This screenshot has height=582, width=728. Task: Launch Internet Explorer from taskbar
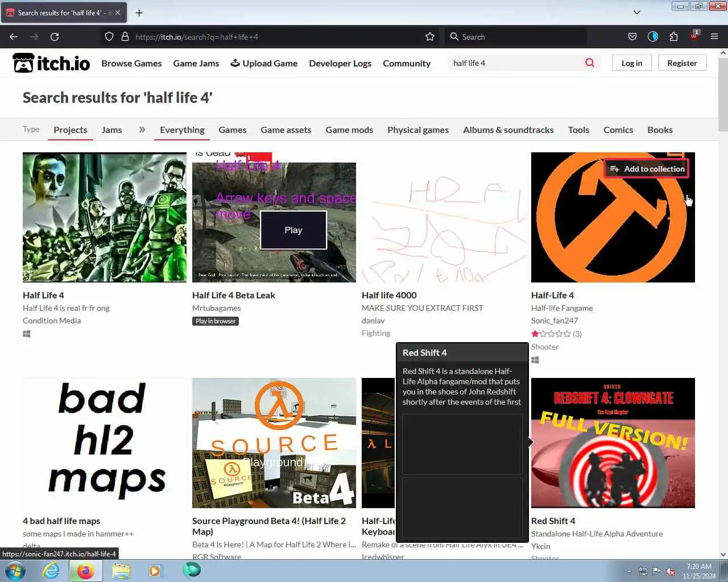[x=51, y=571]
